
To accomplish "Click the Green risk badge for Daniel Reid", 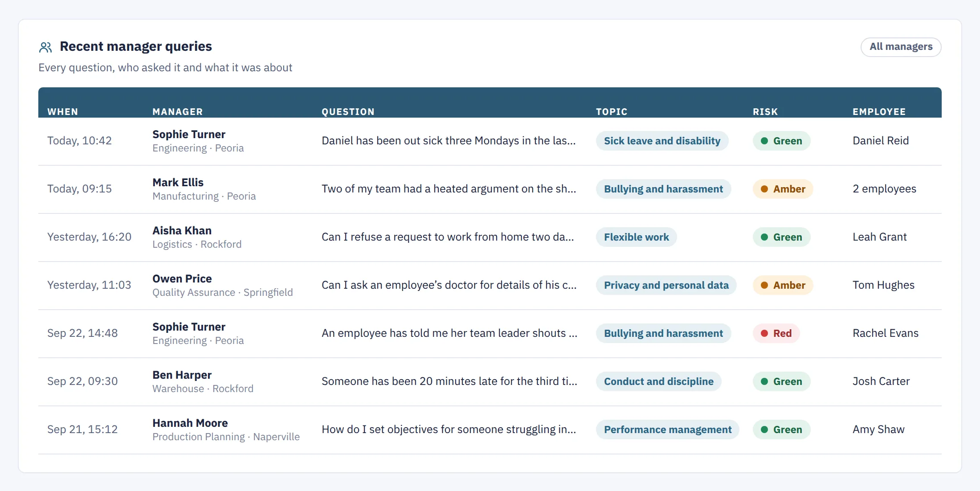I will coord(781,141).
